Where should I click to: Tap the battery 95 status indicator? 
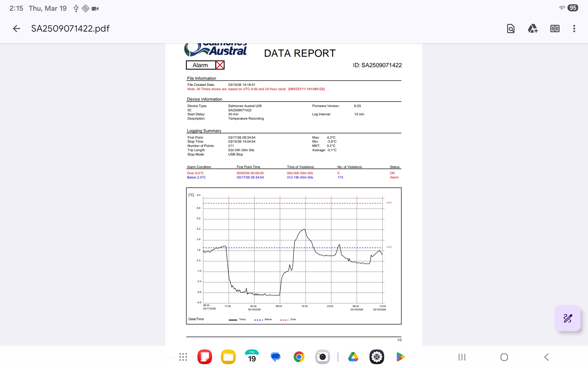(573, 8)
